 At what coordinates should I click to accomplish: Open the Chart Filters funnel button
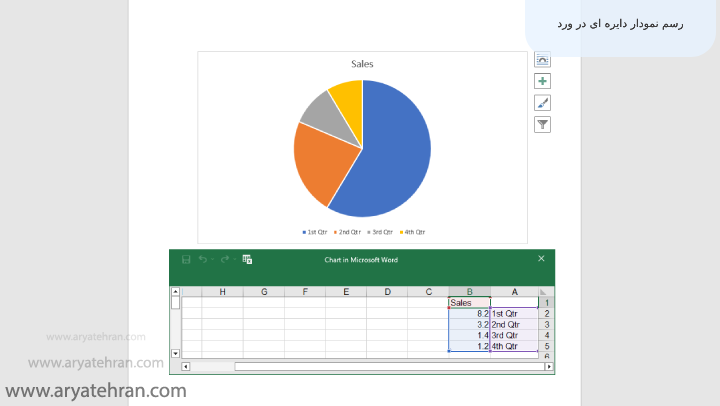543,125
